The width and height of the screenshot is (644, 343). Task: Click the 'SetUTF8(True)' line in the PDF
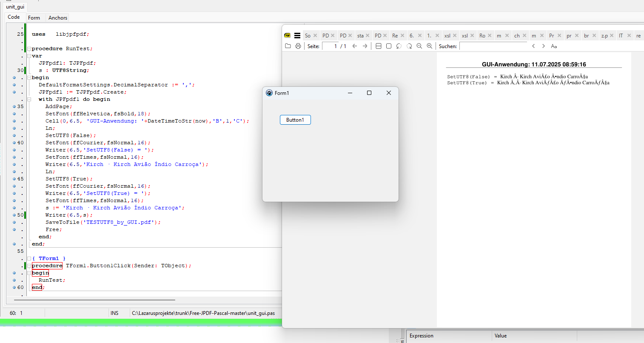point(528,83)
